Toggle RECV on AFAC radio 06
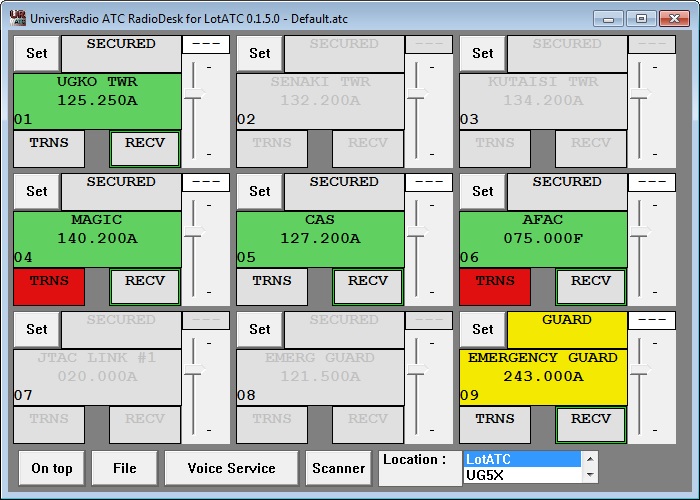Viewport: 700px width, 500px height. 591,287
